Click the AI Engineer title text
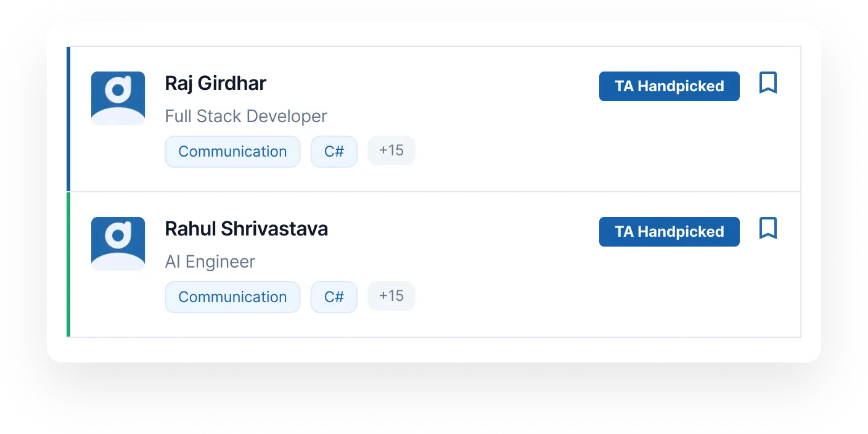The width and height of the screenshot is (868, 434). [x=210, y=261]
